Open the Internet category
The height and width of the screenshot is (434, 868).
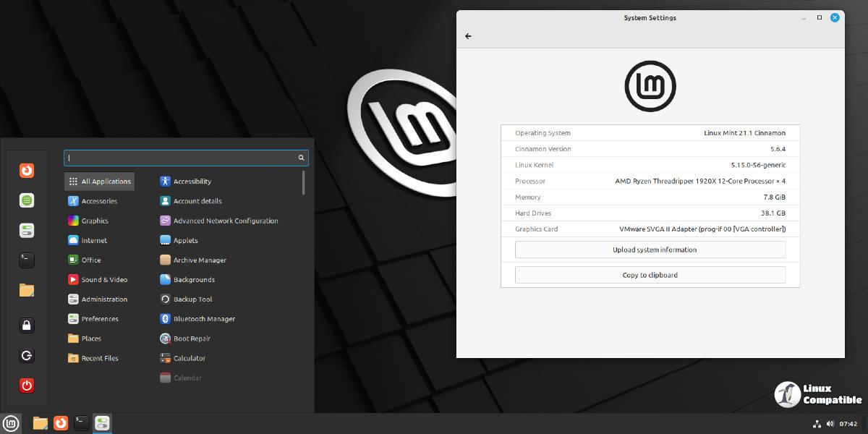point(88,240)
